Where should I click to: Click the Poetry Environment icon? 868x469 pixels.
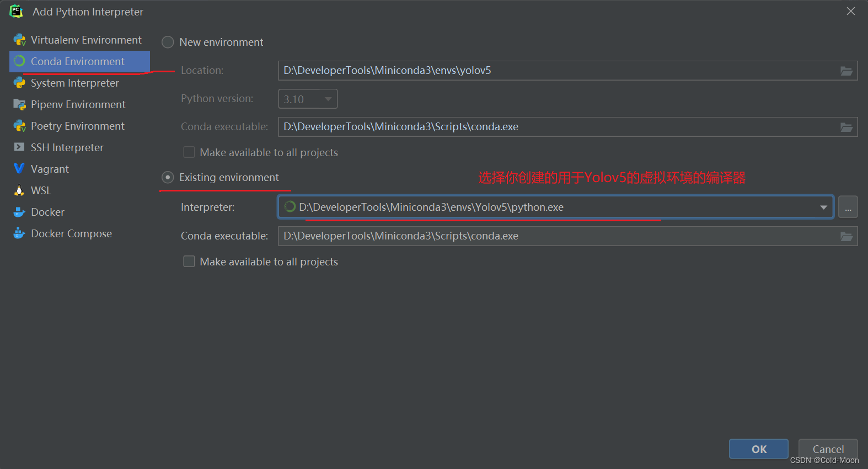[20, 126]
